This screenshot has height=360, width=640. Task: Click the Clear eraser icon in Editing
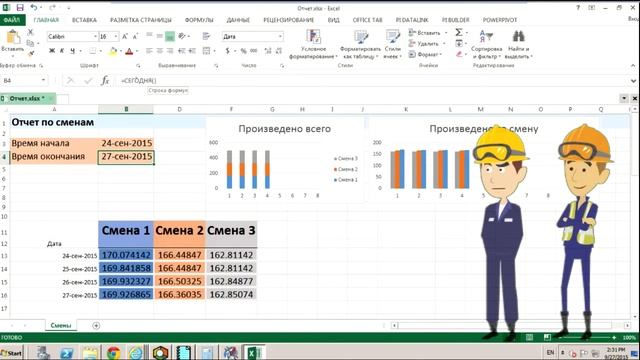pos(459,54)
